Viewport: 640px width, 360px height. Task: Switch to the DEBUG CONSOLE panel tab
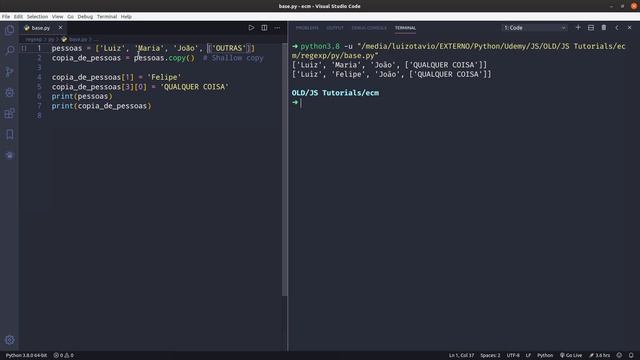[369, 28]
